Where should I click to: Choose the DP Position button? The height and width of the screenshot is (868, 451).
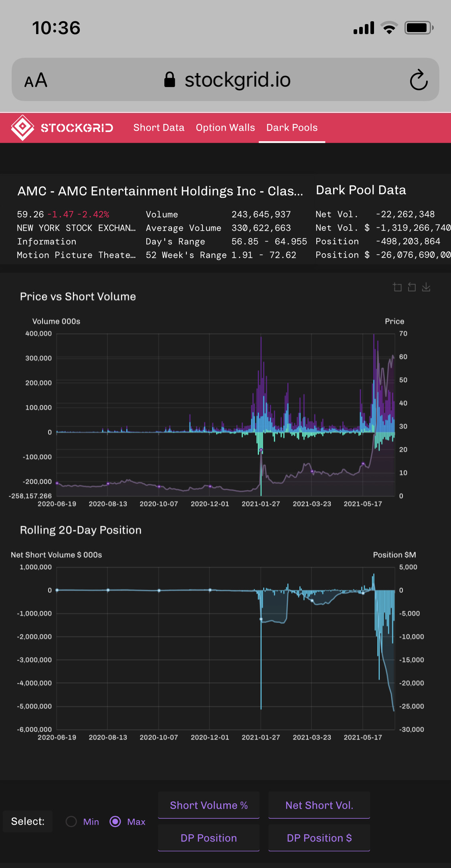(209, 838)
